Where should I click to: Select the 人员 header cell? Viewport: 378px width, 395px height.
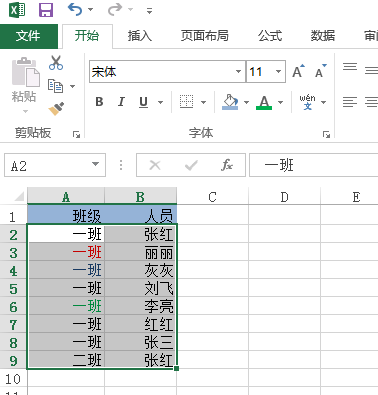pyautogui.click(x=141, y=215)
